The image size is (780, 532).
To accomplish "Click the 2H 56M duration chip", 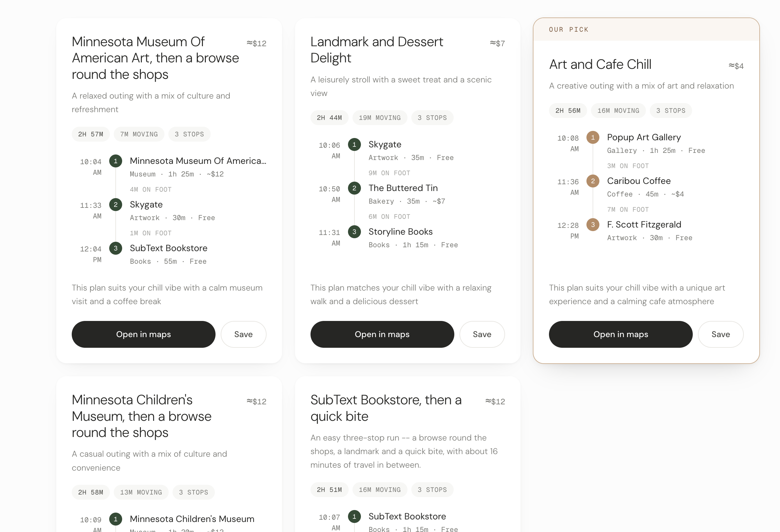I will point(567,111).
